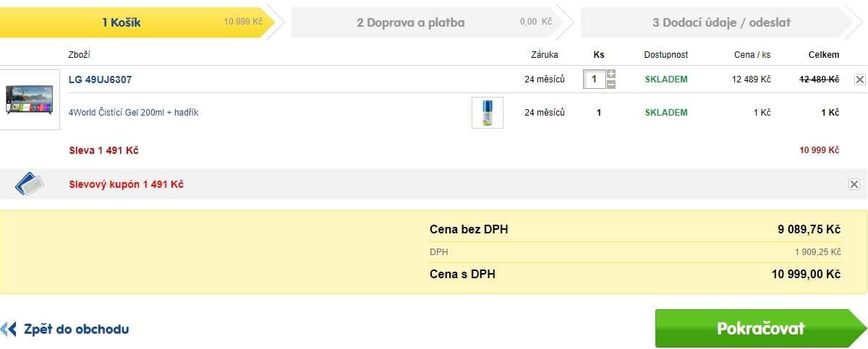Remove LG 49UJ6307 from the cart
This screenshot has width=868, height=349.
pos(860,79)
